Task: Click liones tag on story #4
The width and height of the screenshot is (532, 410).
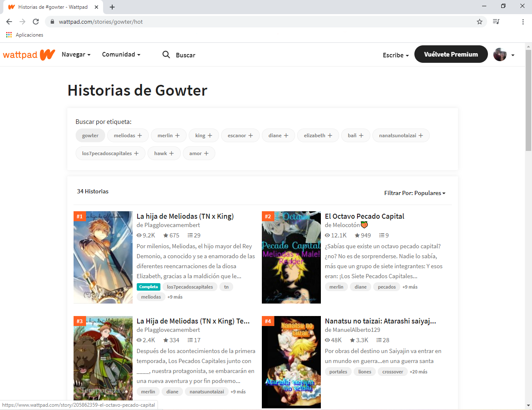Action: (365, 372)
